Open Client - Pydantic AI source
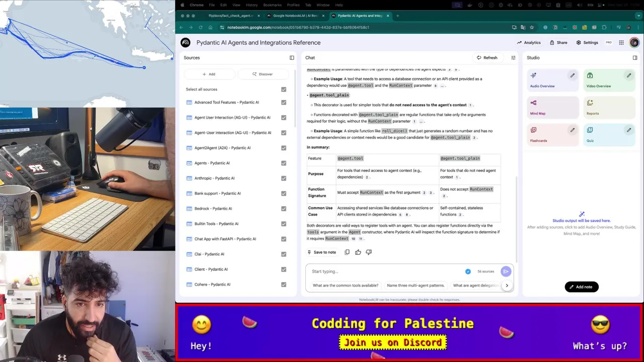The height and width of the screenshot is (362, 644). pyautogui.click(x=211, y=269)
